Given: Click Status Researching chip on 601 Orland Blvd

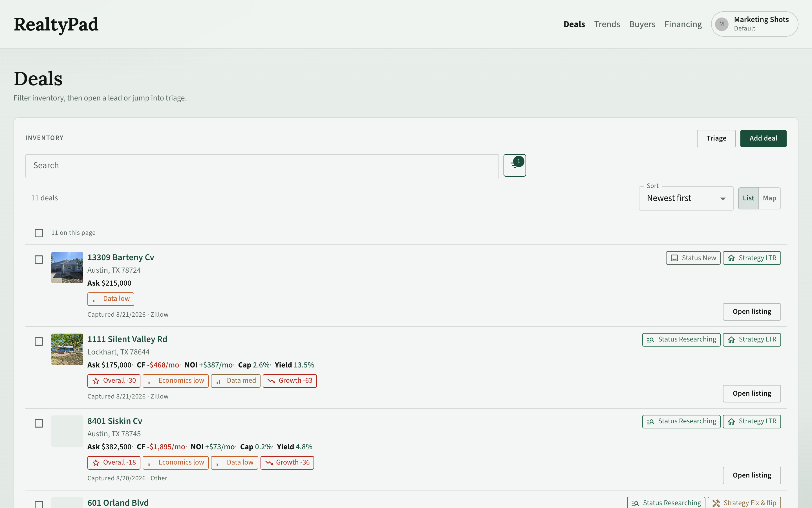Looking at the screenshot, I should click(x=666, y=503).
